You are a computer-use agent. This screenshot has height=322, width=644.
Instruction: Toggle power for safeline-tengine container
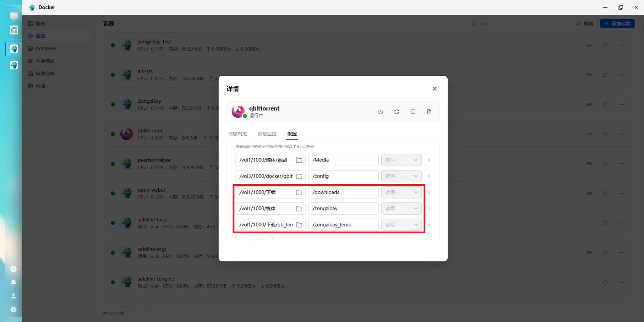[x=605, y=282]
